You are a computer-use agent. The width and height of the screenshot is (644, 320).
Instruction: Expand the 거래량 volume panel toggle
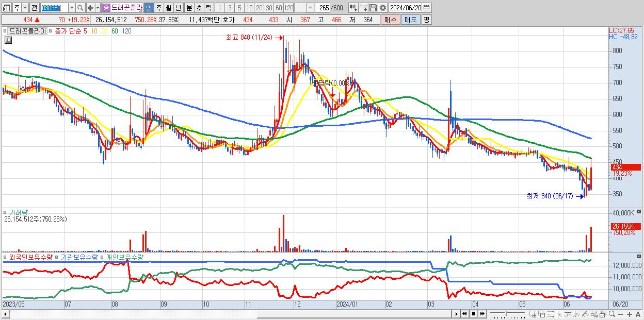[6, 212]
